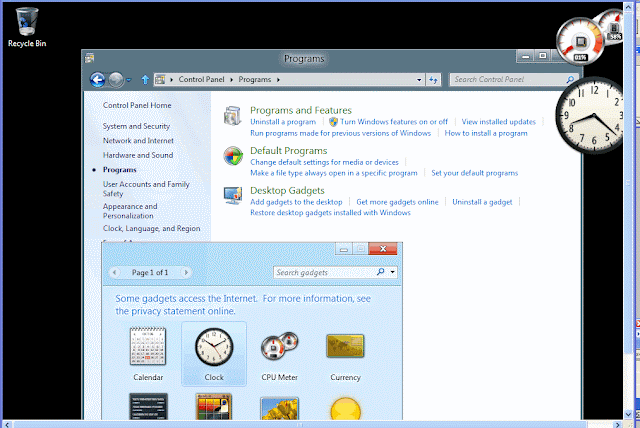The image size is (640, 428).
Task: Click the Control Panel breadcrumb segment
Action: (201, 80)
